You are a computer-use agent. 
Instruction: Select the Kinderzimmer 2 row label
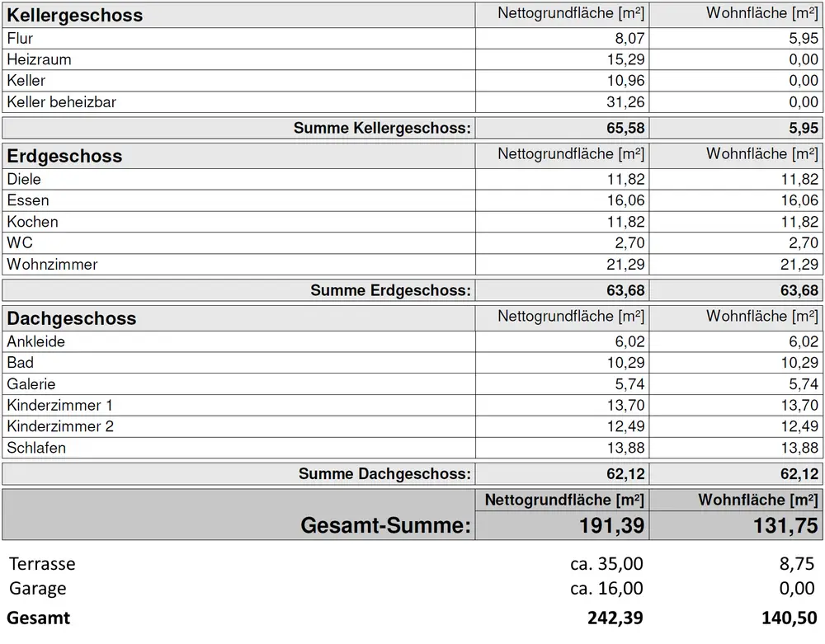[60, 426]
